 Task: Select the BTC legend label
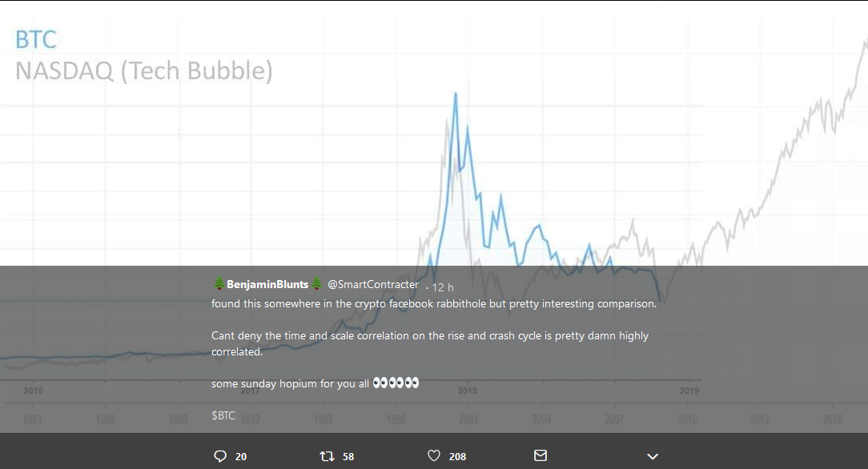point(36,38)
